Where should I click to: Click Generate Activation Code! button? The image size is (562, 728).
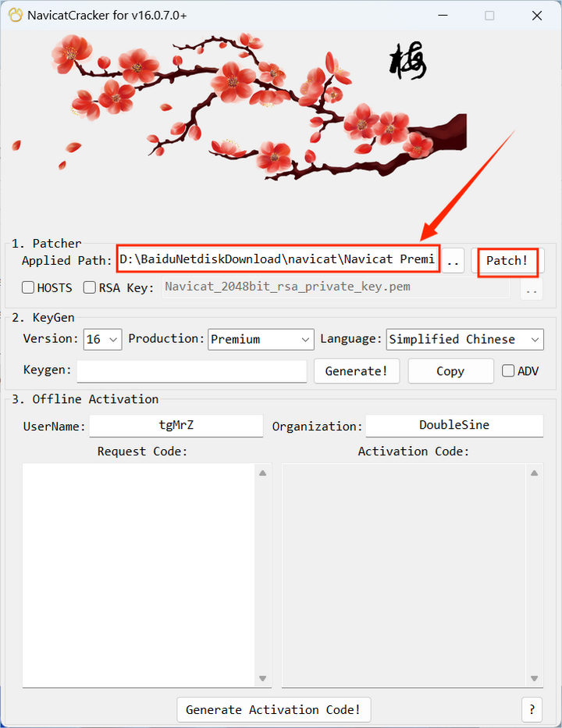click(x=274, y=709)
